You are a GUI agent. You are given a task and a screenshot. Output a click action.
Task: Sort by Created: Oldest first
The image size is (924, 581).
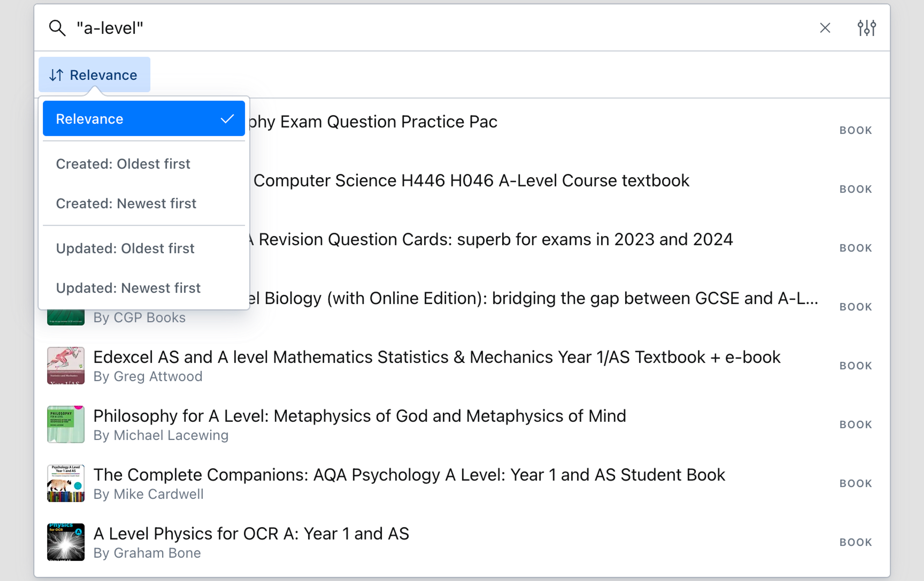123,164
